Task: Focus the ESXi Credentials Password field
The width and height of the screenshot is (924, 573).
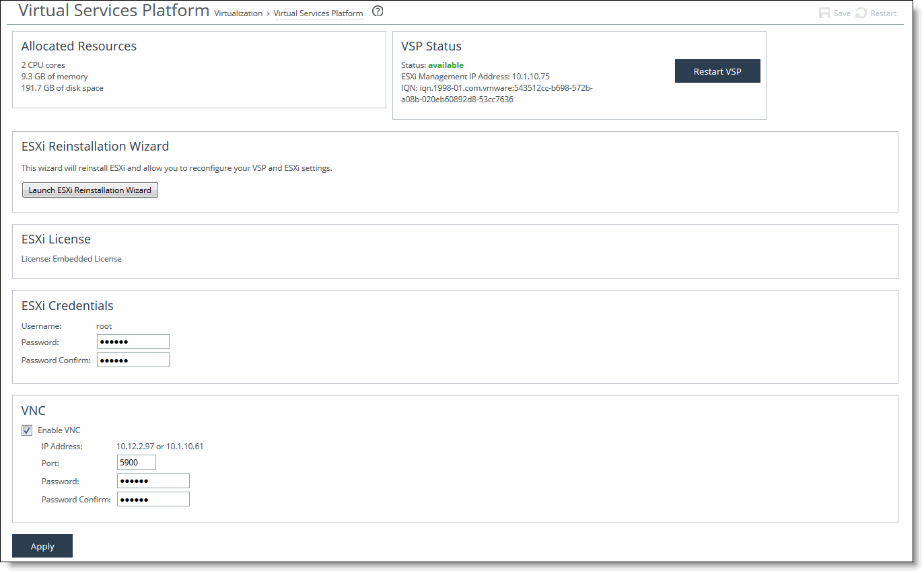Action: tap(133, 342)
